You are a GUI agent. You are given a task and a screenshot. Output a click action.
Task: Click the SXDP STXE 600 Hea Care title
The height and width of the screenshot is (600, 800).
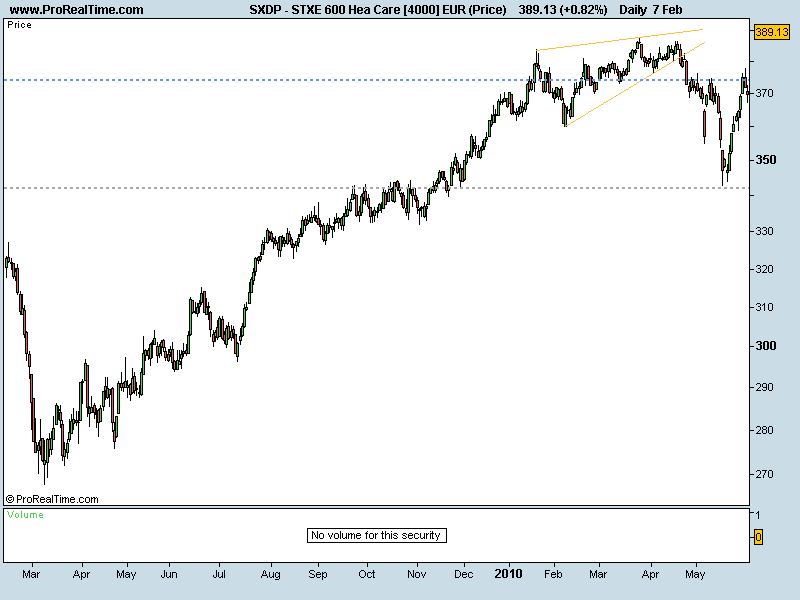(378, 10)
